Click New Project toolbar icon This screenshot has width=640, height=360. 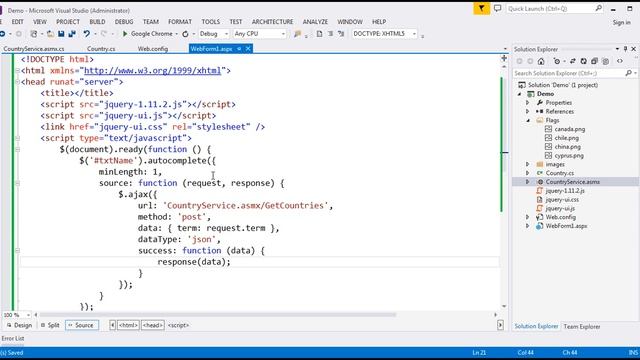(34, 34)
